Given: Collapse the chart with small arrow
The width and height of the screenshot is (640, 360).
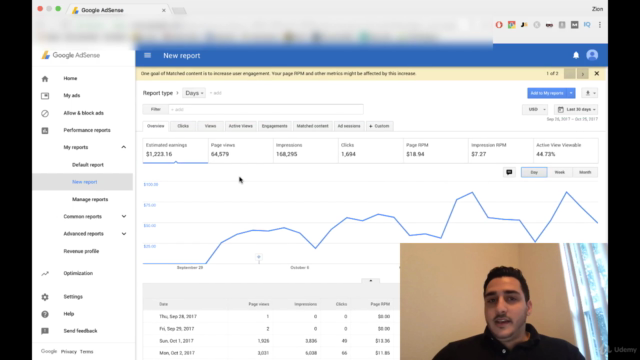Looking at the screenshot, I should [371, 281].
